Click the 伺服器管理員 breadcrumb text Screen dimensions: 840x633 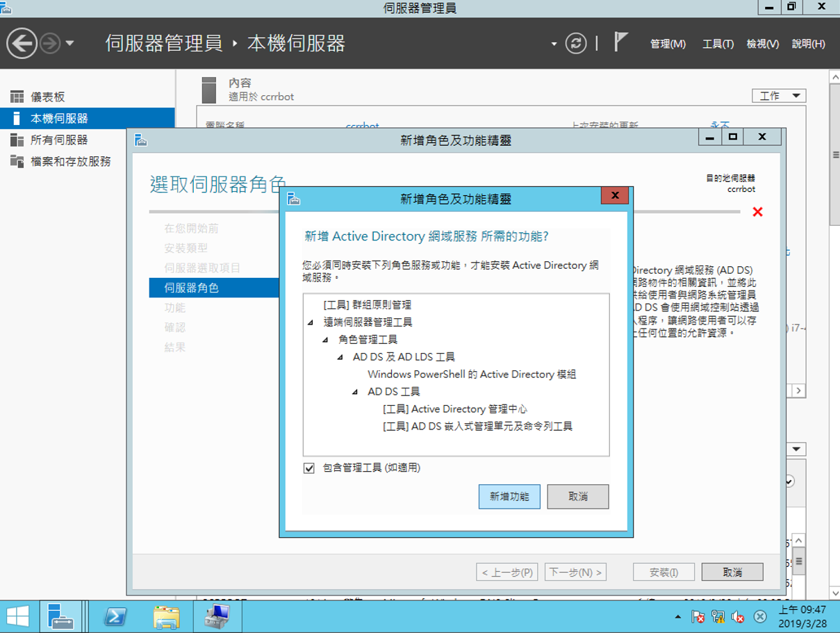164,44
